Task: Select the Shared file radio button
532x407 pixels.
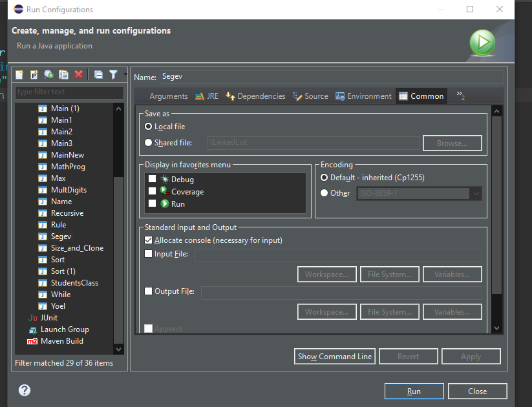Action: click(x=149, y=143)
